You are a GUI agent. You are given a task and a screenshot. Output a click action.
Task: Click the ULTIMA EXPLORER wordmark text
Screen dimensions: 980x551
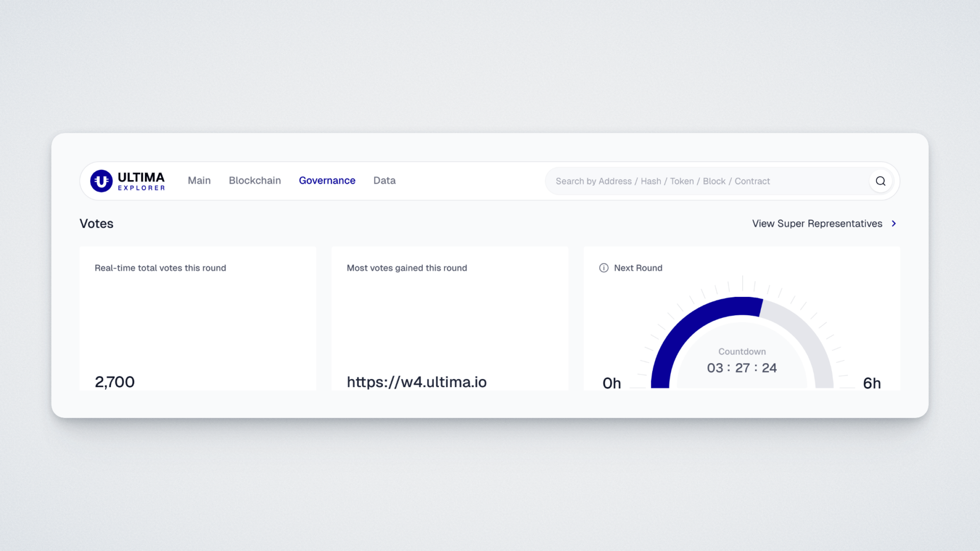tap(141, 181)
